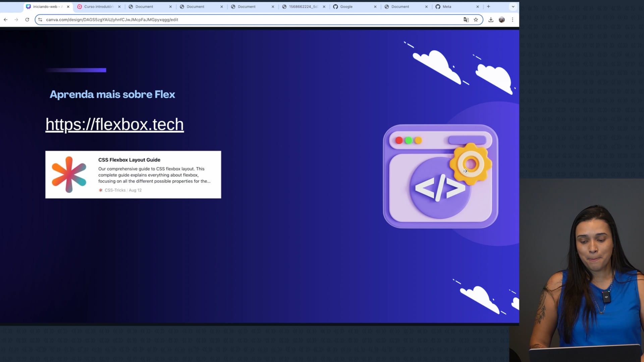Switch to the 1568662224_5d tab

tap(303, 7)
